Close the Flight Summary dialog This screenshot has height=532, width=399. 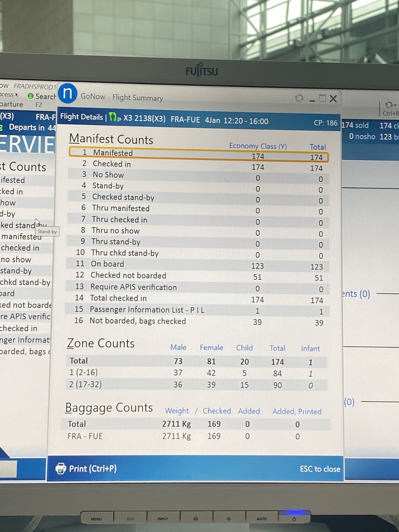[x=333, y=99]
